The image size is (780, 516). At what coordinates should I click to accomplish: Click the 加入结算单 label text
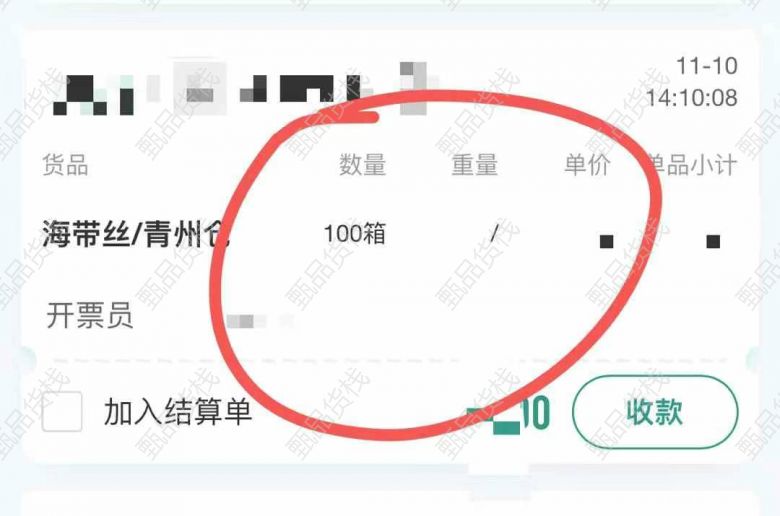pyautogui.click(x=178, y=412)
